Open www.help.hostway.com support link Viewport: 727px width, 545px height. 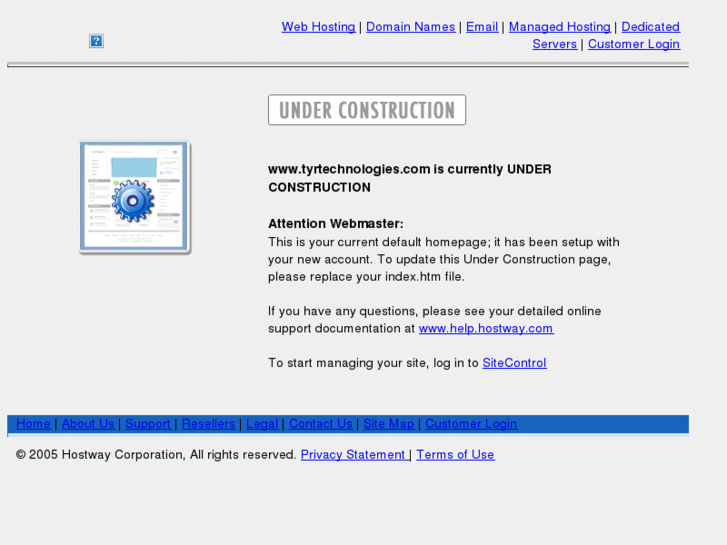point(486,328)
